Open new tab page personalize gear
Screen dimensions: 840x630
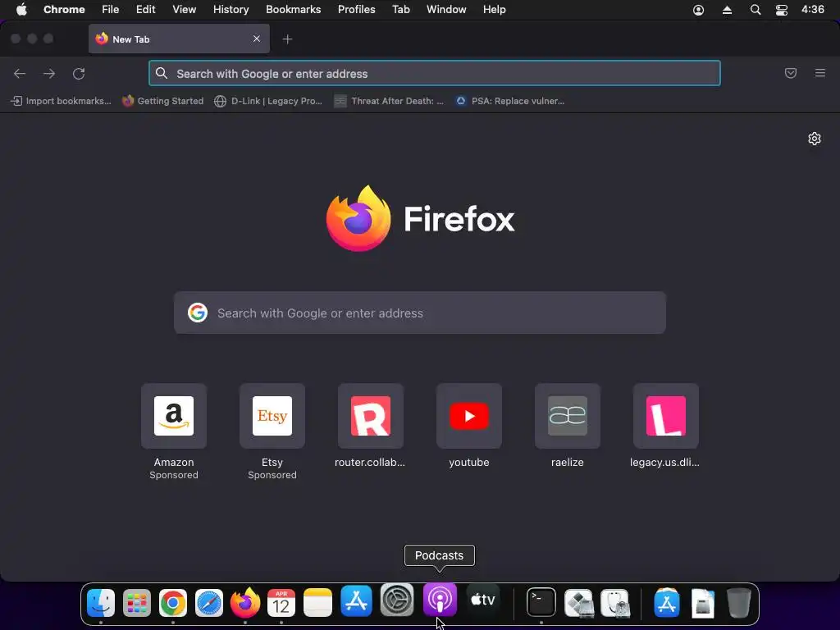[815, 139]
